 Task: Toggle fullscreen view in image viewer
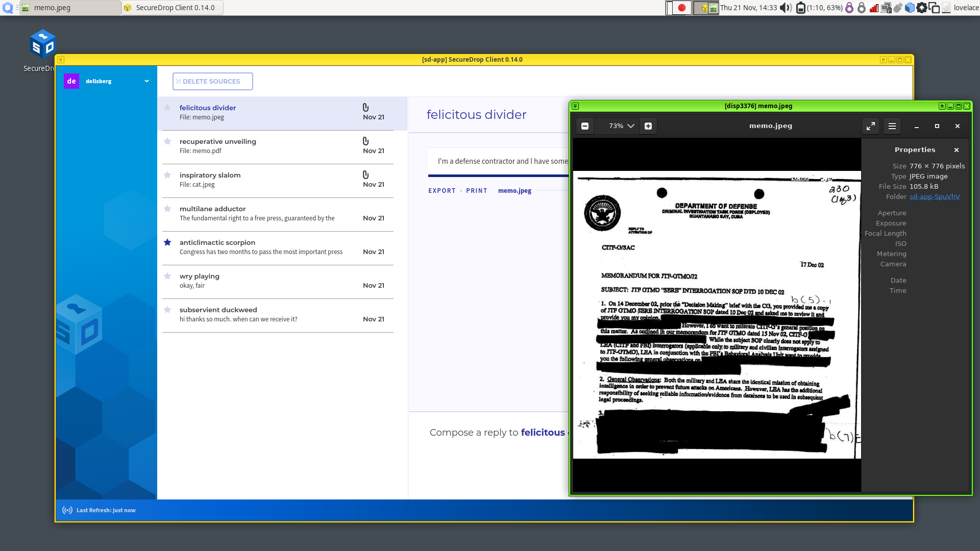tap(871, 126)
